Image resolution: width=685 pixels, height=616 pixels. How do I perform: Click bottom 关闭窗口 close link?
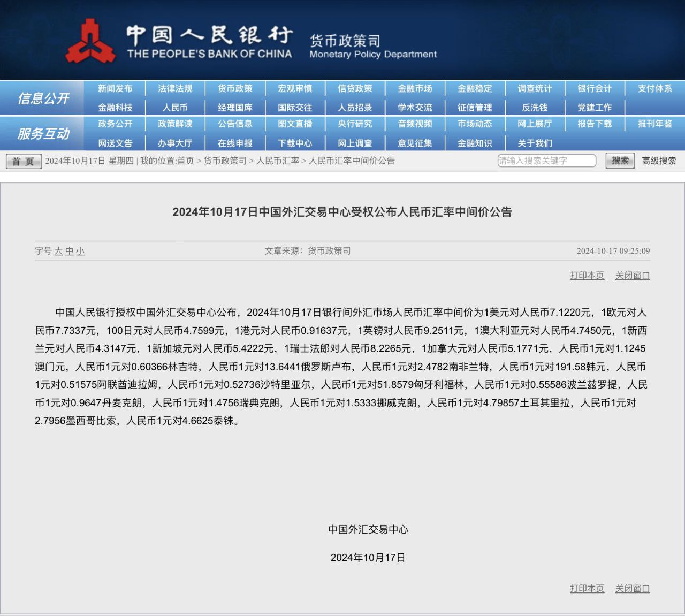[x=633, y=589]
